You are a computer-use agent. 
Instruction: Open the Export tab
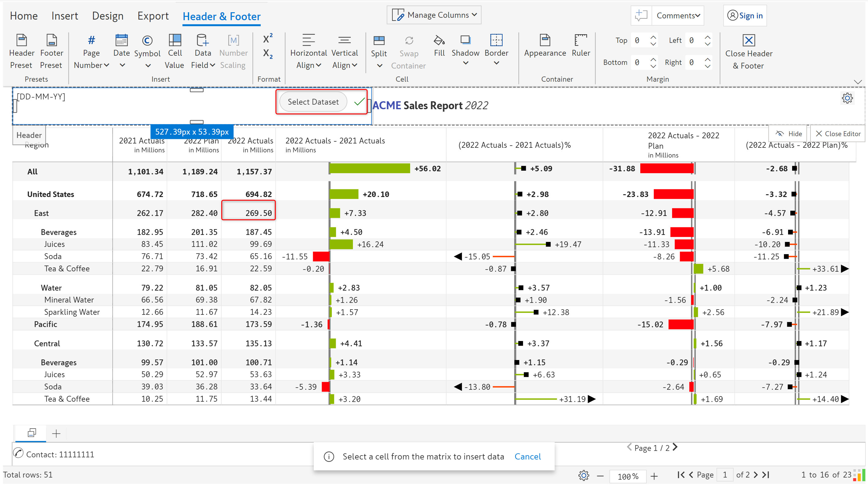click(x=153, y=16)
